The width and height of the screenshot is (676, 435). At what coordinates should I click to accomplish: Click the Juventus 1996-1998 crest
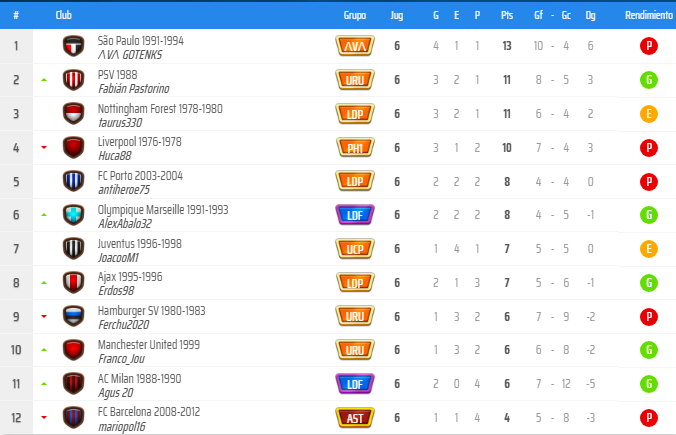(x=73, y=249)
